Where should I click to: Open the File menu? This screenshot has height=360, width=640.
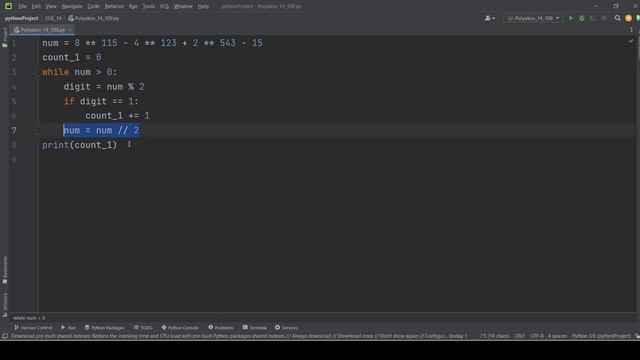point(22,6)
